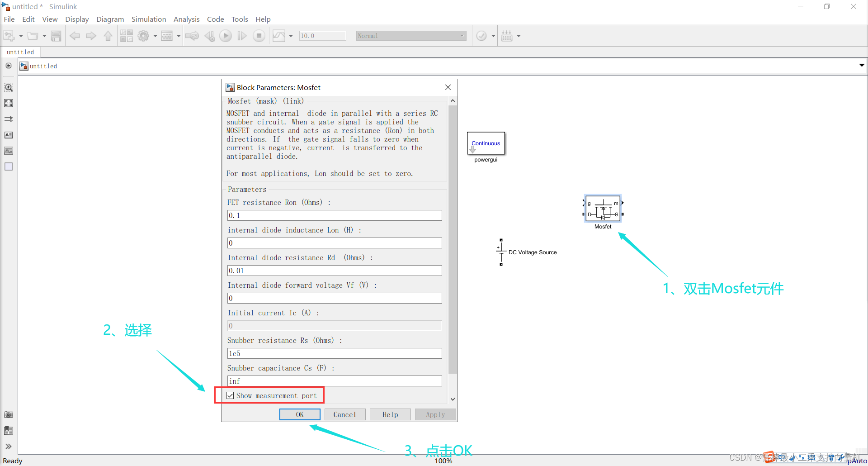The image size is (868, 466).
Task: Click the screenshot camera palette icon
Action: coord(9,414)
